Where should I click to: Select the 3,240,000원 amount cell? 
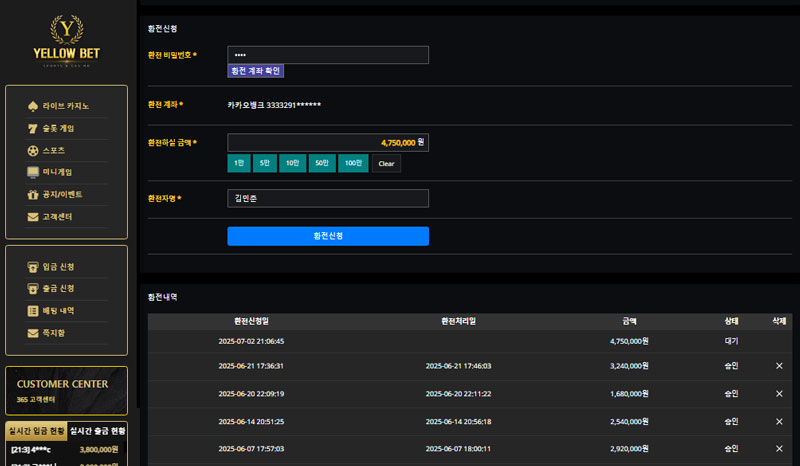pos(629,366)
